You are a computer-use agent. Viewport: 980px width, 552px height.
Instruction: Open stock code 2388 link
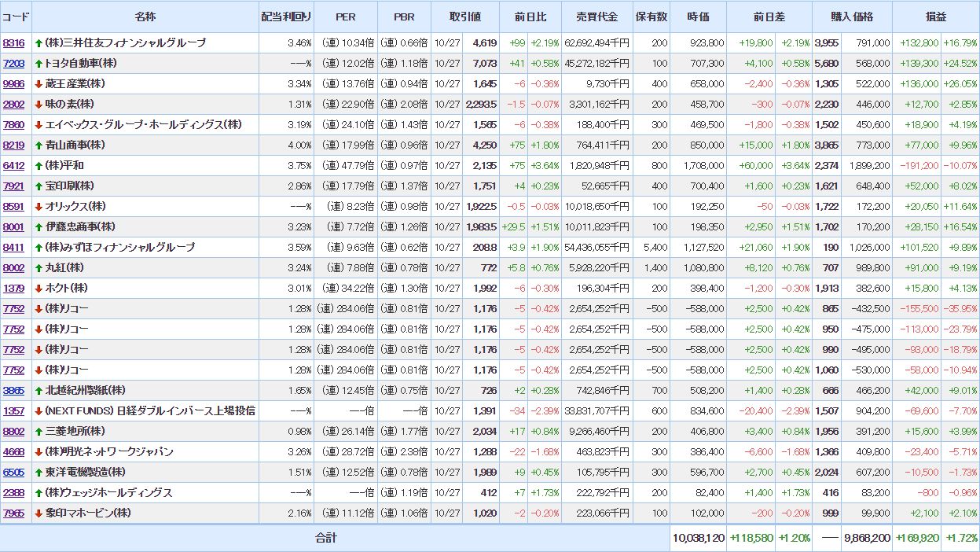point(13,492)
